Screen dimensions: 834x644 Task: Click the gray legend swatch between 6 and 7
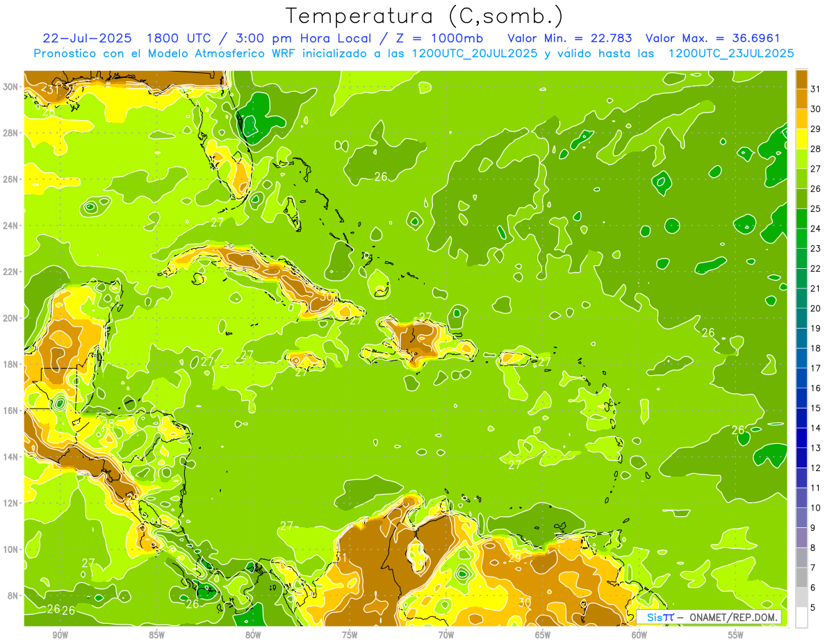(801, 577)
